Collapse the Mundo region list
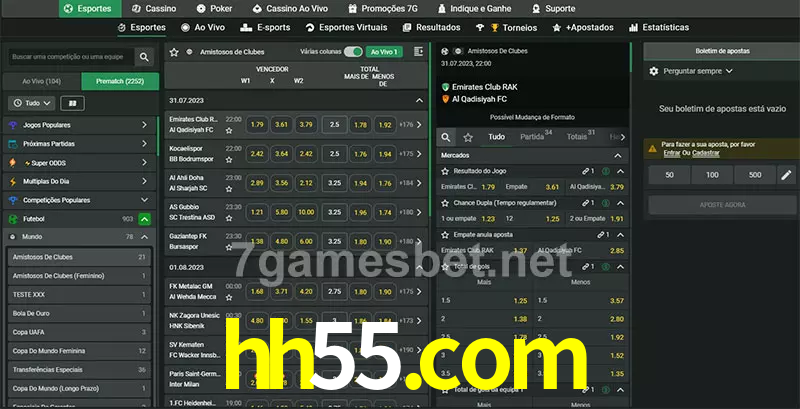The width and height of the screenshot is (800, 409). tap(144, 237)
